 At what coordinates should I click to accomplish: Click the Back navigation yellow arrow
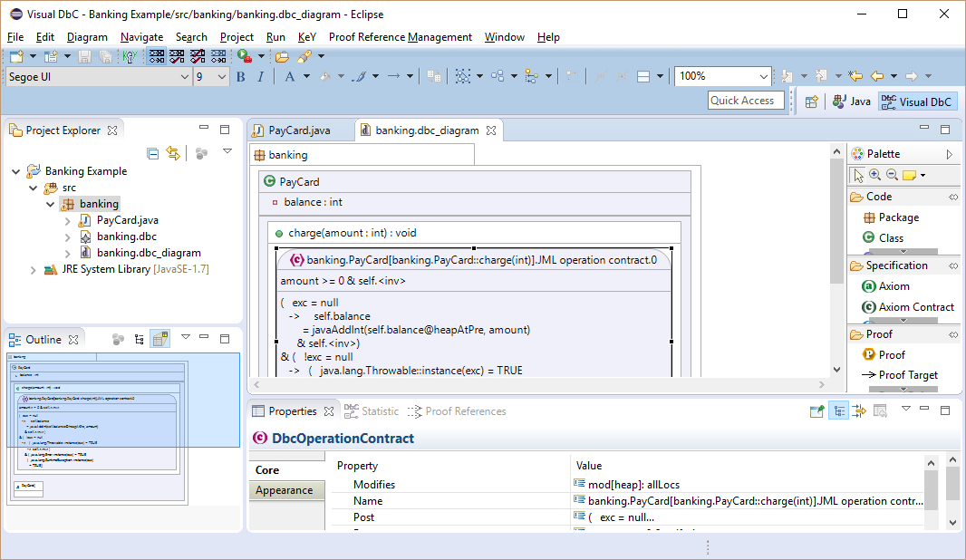pos(876,76)
